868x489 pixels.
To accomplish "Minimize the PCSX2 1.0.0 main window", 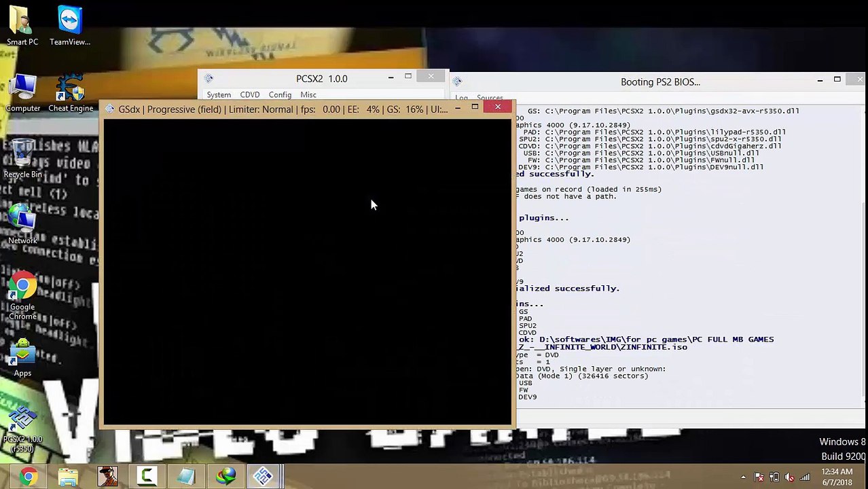I will [391, 77].
